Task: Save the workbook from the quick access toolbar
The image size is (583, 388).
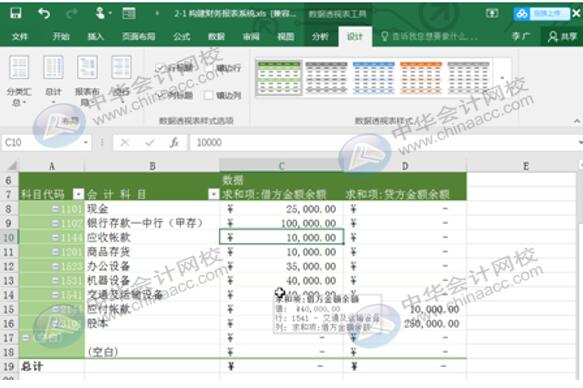Action: click(x=16, y=13)
